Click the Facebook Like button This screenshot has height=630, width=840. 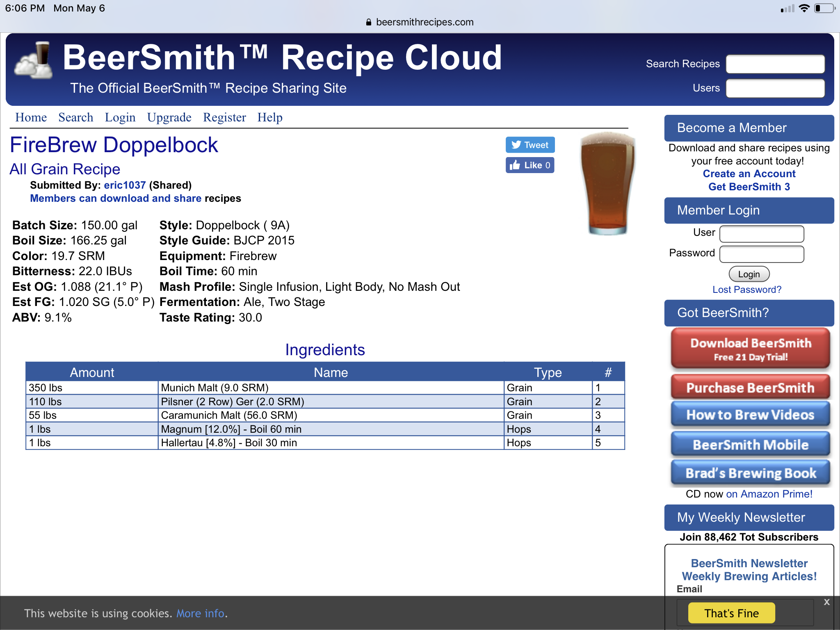(530, 165)
